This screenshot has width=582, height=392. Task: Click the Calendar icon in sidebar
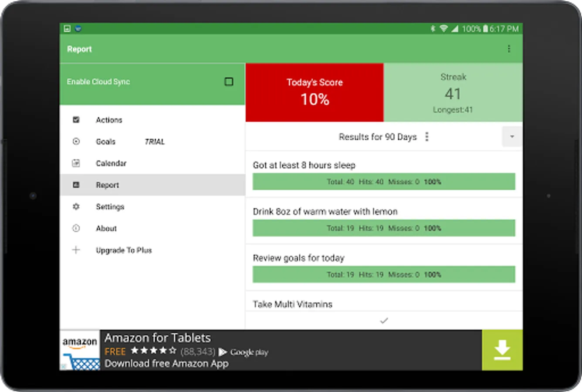(76, 163)
